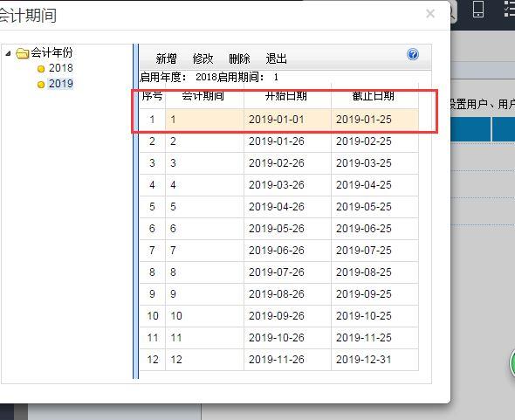Click 序号 cell of the 2019-11-26 row
The height and width of the screenshot is (420, 515).
coord(153,360)
